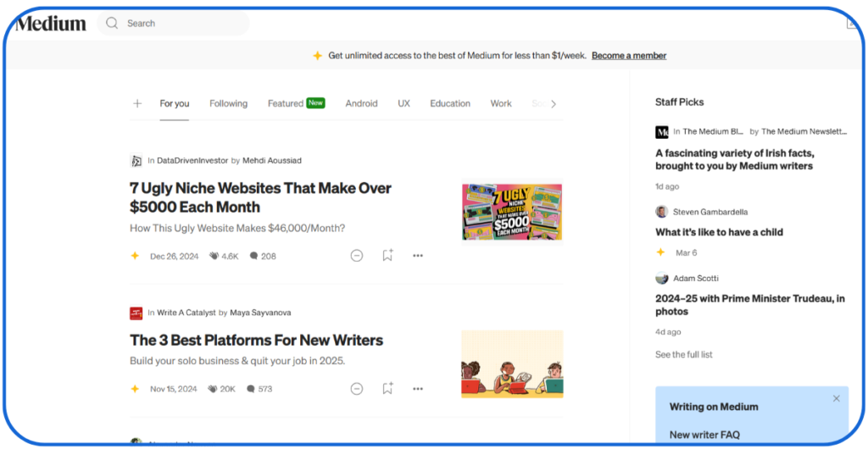Select the Android topic tab
868x454 pixels.
(361, 103)
